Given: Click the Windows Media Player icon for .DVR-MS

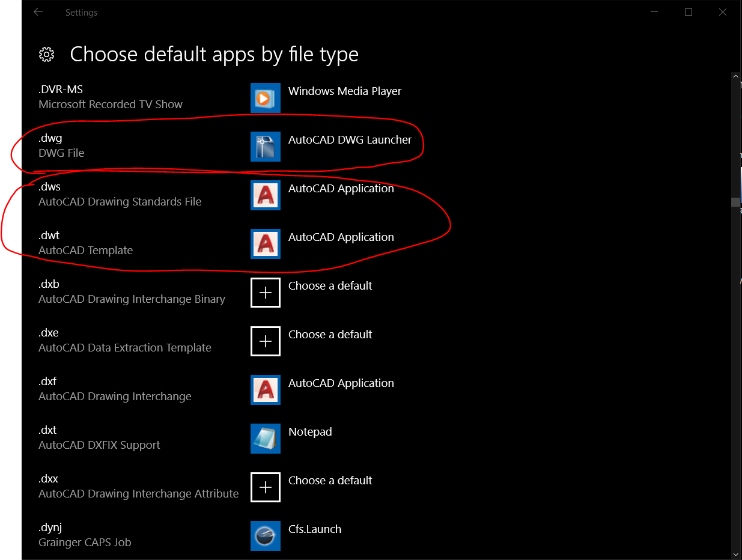Looking at the screenshot, I should coord(265,98).
